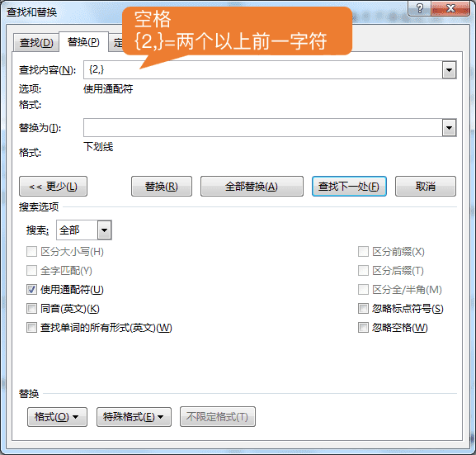The image size is (476, 455).
Task: Click the disabled 全字匹配(Y) checkbox
Action: (31, 271)
